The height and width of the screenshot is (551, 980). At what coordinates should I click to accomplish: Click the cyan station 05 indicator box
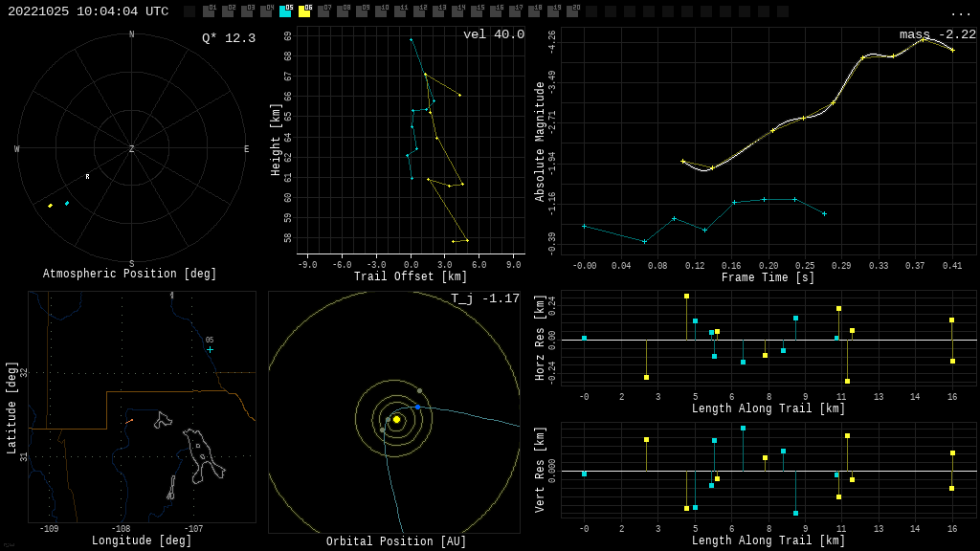(x=285, y=11)
